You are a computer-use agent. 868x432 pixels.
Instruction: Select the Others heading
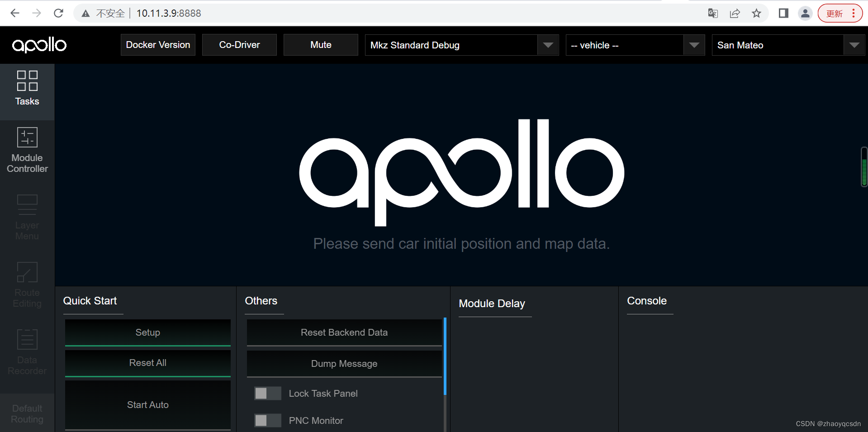[x=261, y=301]
